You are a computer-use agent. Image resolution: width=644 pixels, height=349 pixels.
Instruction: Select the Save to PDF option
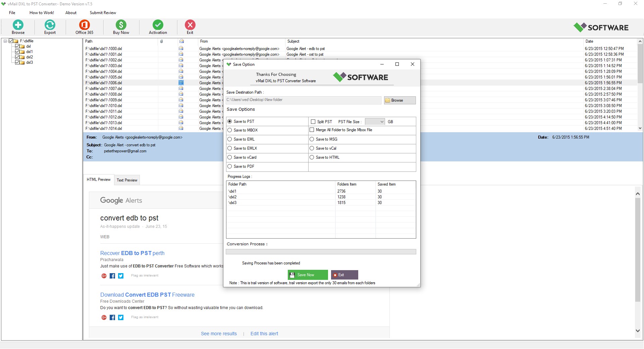point(230,166)
